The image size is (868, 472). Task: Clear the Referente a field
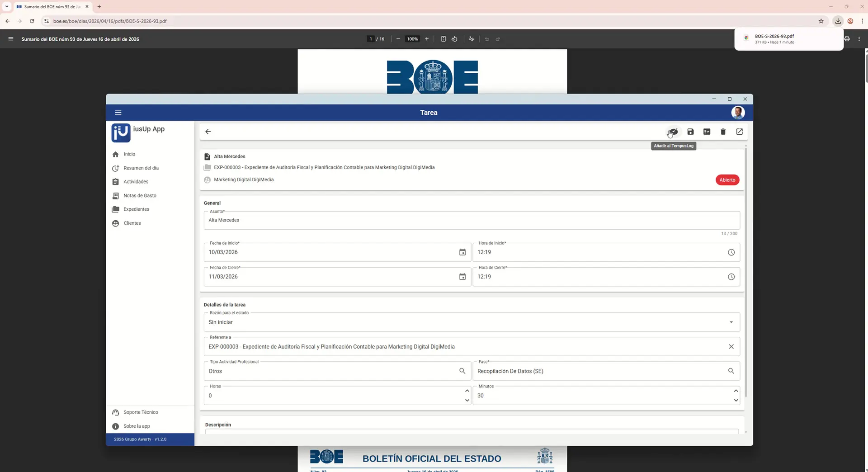point(731,347)
